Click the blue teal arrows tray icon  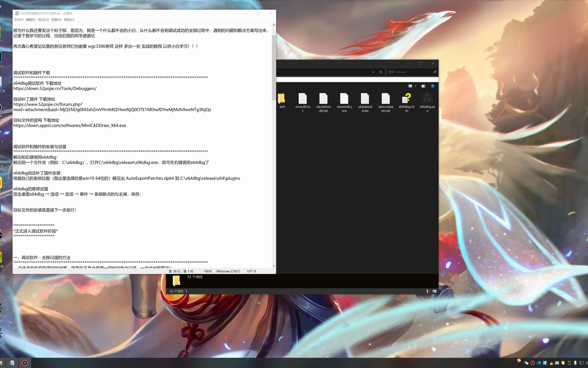(x=539, y=363)
